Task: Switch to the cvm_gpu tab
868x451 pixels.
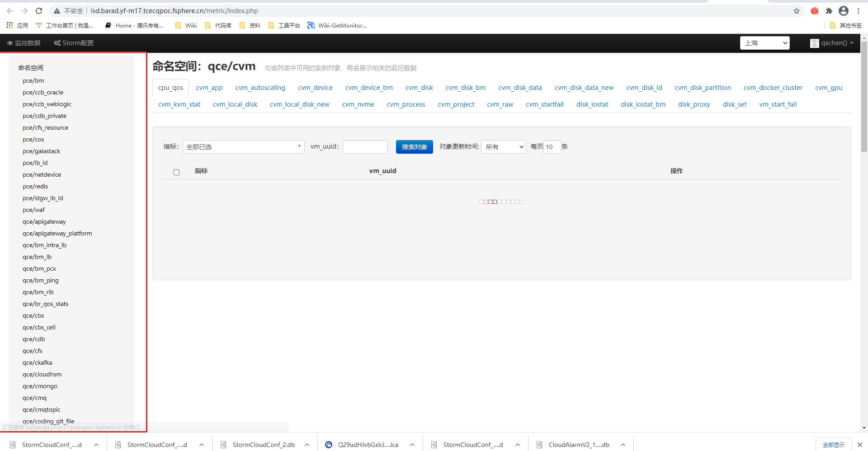Action: point(829,88)
